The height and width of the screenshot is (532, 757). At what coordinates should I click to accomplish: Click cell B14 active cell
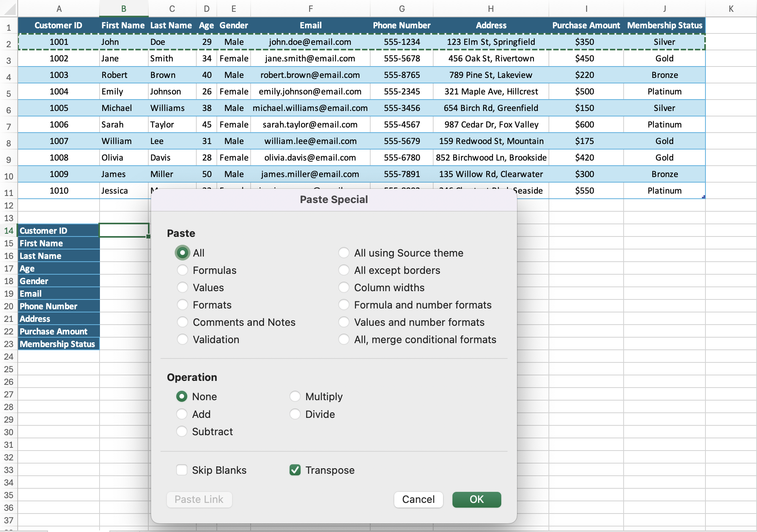coord(124,230)
